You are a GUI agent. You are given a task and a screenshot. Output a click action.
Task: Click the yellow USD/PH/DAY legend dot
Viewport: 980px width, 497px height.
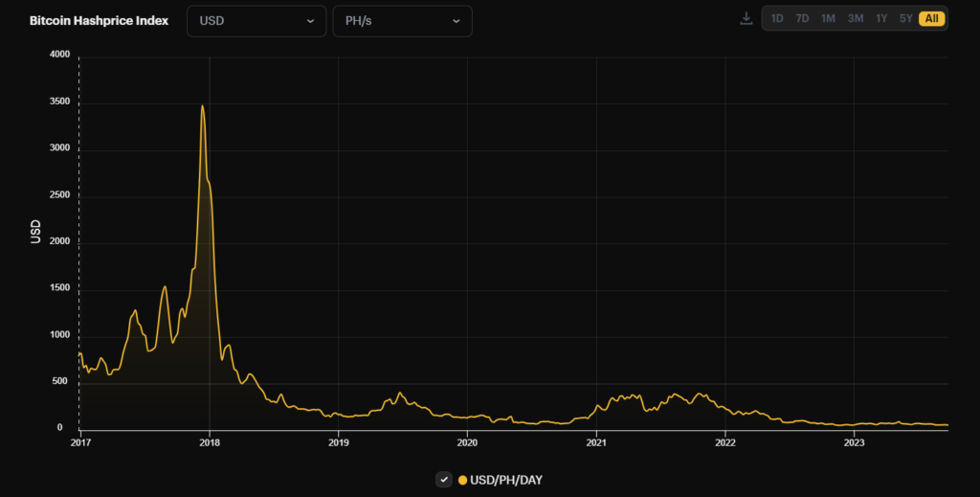coord(463,480)
